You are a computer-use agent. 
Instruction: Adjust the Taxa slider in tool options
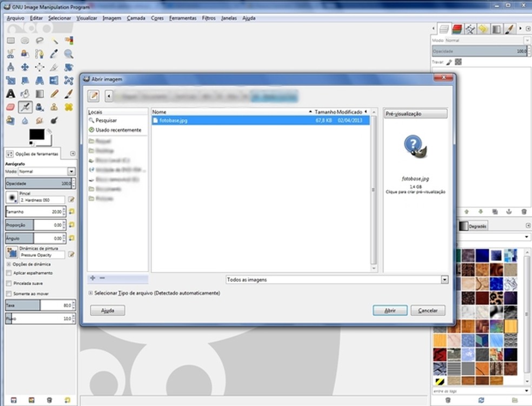[41, 305]
